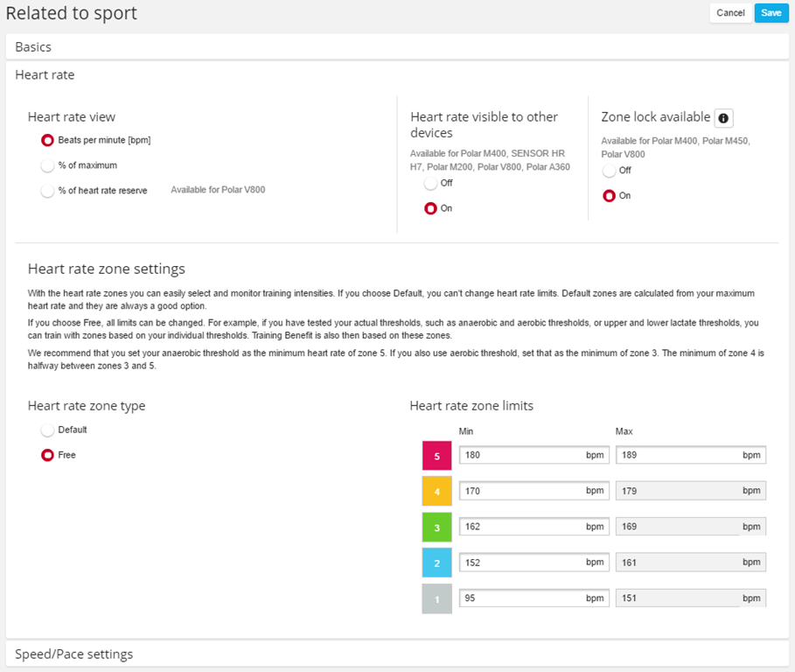Select Default heart rate zone type
This screenshot has width=795, height=672.
[48, 430]
